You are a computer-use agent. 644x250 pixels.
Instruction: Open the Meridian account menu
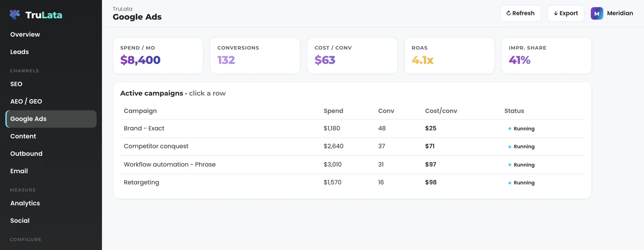612,13
